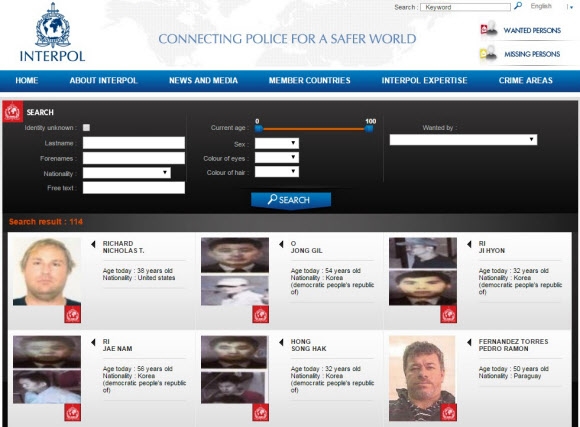Click the red notice badge under Richard Nicholas T. photo
Screen dimensions: 580x427
point(72,315)
